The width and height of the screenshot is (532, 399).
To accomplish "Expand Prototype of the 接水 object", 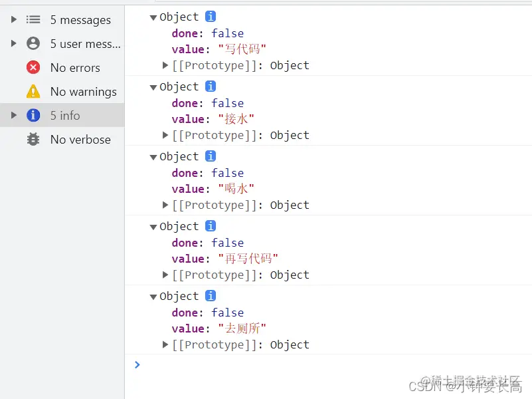I will pos(165,135).
